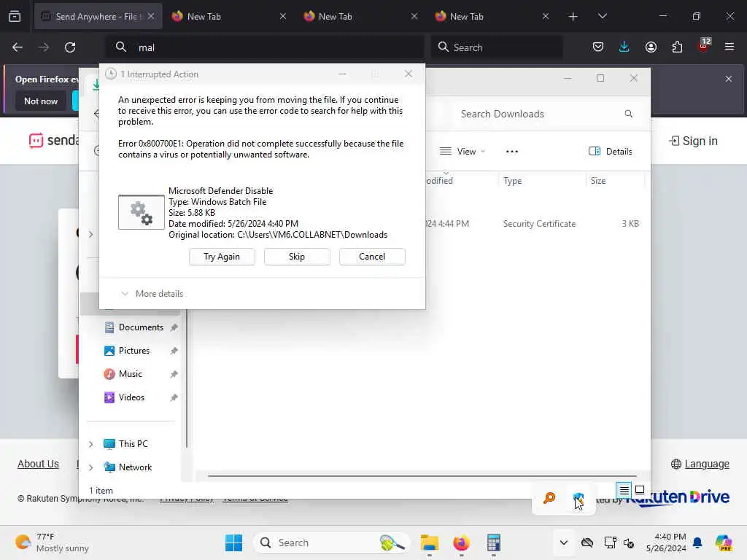Open Music in the Explorer sidebar
The width and height of the screenshot is (747, 560).
tap(131, 374)
